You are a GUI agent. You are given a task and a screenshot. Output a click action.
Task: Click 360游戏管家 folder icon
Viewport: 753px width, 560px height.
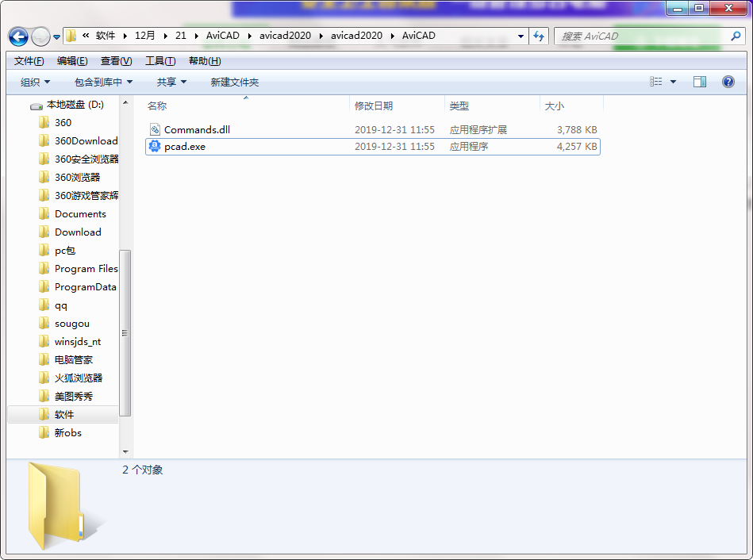pyautogui.click(x=44, y=195)
